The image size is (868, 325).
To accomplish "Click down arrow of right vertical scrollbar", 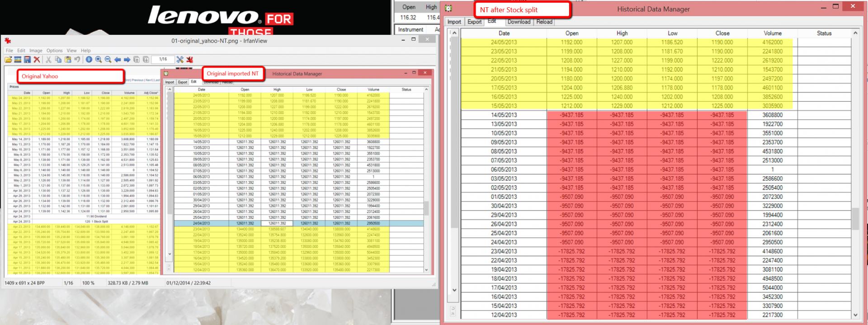I will tap(855, 315).
